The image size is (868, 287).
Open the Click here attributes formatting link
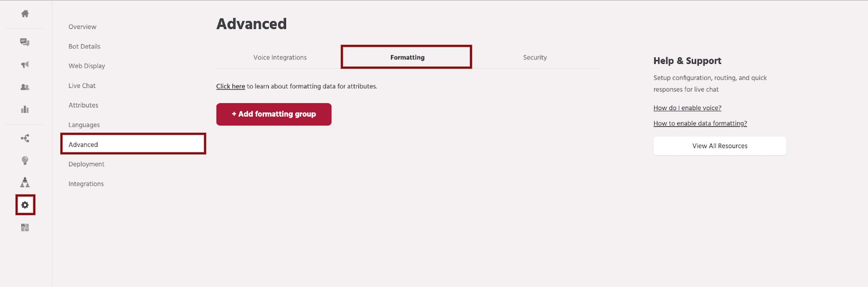230,86
